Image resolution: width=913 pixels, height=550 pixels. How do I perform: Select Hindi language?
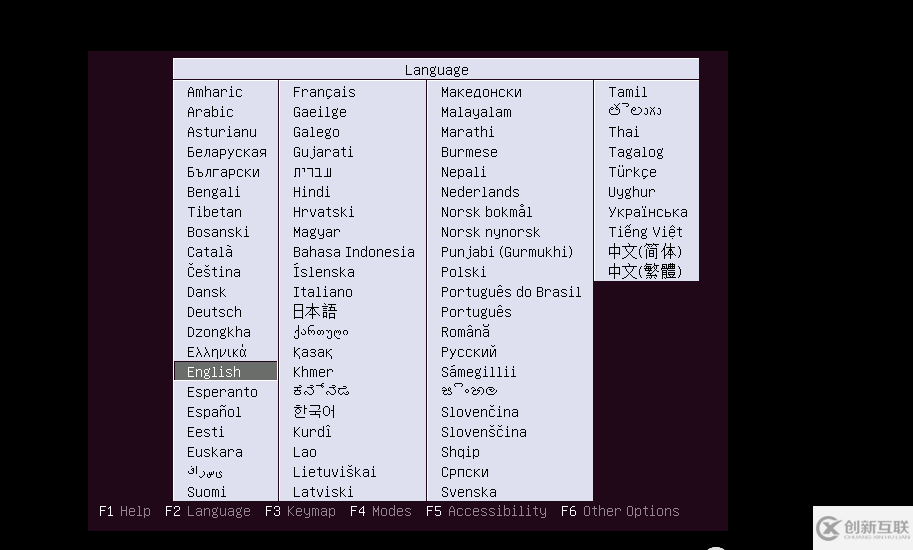pos(311,192)
